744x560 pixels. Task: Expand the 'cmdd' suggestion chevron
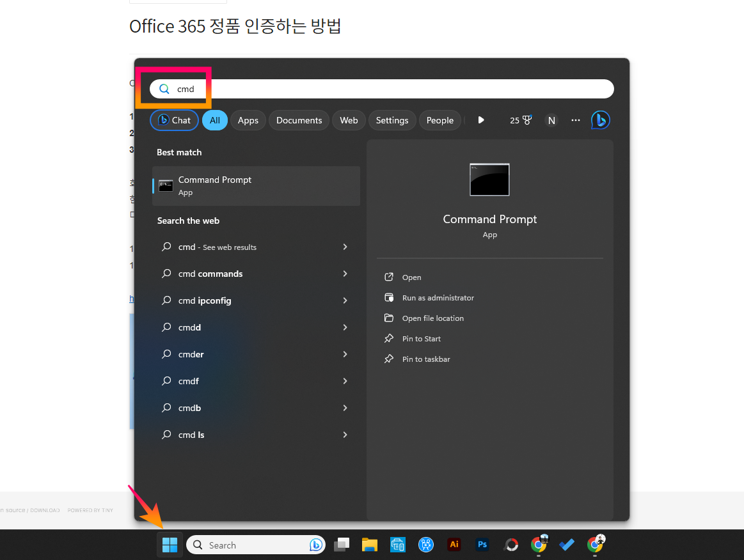[345, 327]
